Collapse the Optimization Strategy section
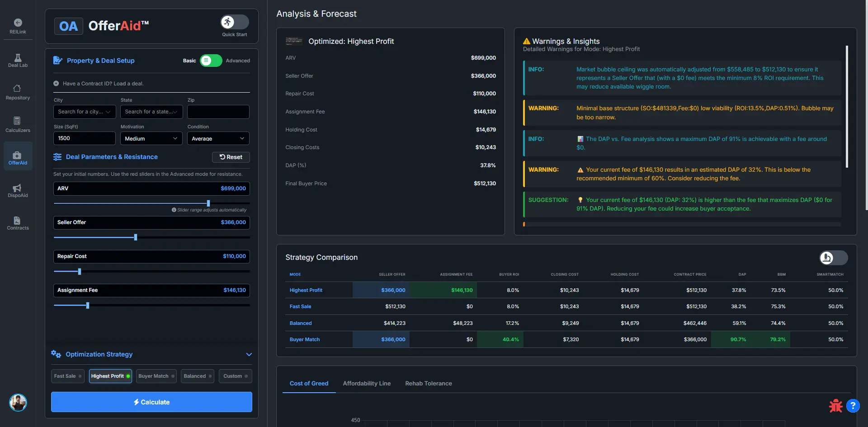Viewport: 868px width, 427px height. pyautogui.click(x=249, y=354)
